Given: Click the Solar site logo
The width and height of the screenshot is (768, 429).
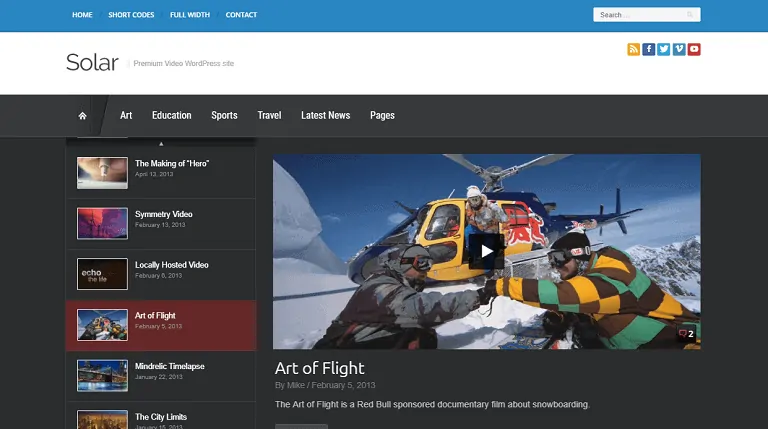Looking at the screenshot, I should click(x=92, y=62).
